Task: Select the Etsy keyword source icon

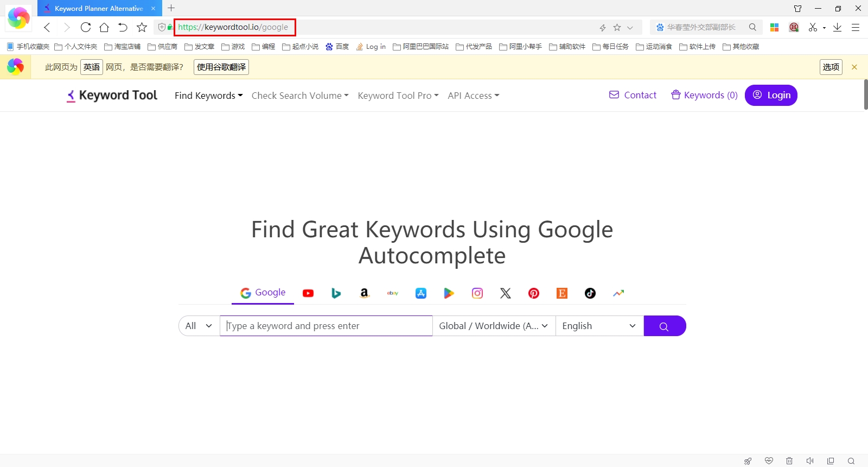Action: click(562, 293)
